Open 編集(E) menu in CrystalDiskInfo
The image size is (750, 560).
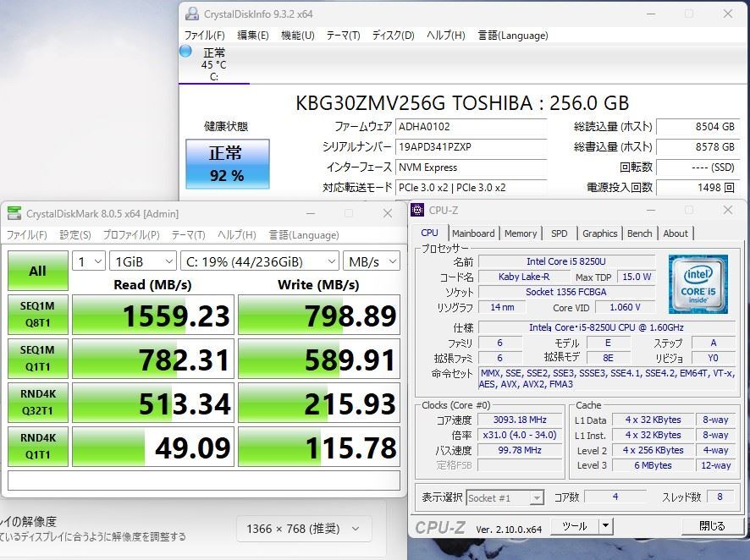[x=252, y=36]
